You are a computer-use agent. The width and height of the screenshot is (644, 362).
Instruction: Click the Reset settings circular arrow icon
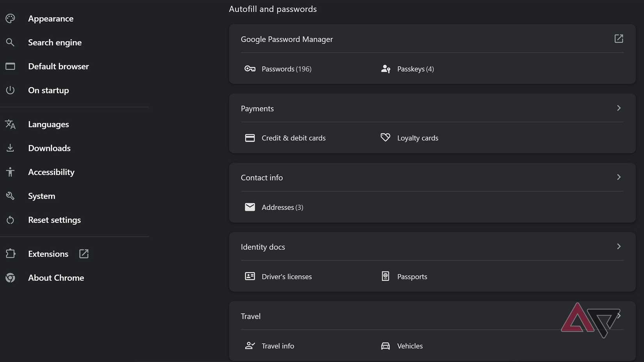click(x=11, y=220)
